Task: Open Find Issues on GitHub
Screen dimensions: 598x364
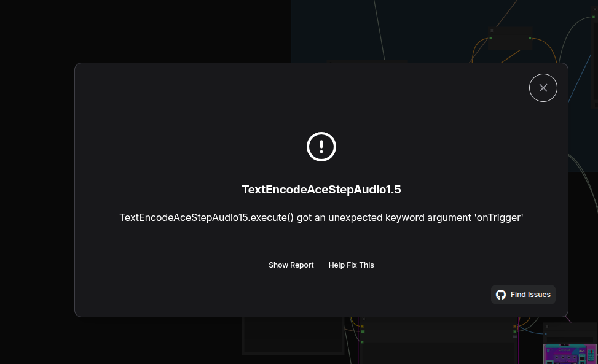Action: point(523,295)
